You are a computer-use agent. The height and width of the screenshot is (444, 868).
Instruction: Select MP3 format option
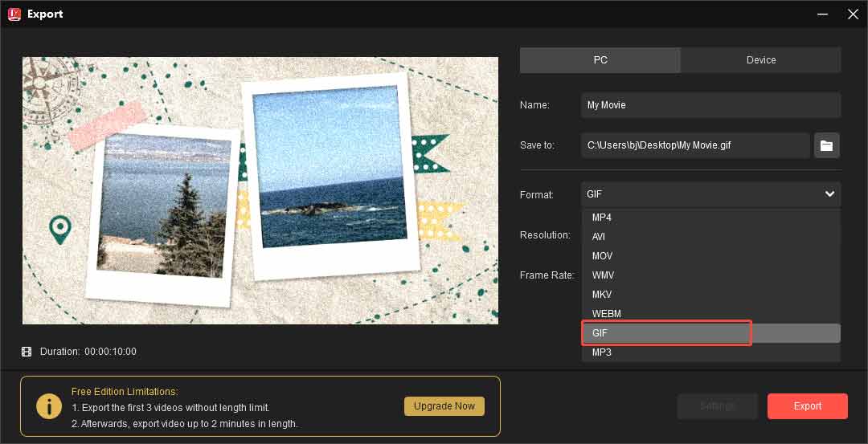pos(710,352)
